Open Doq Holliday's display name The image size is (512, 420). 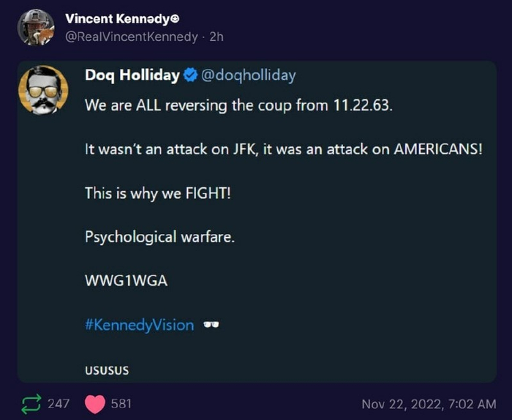point(132,75)
